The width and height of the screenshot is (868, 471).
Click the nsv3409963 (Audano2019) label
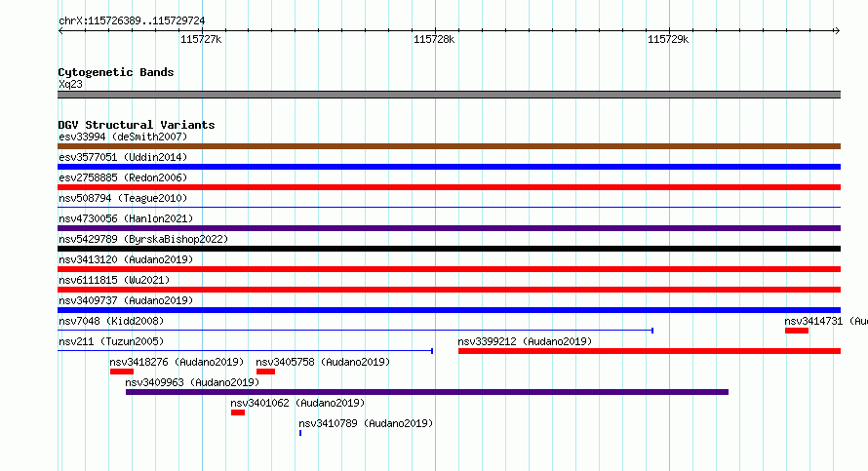[192, 382]
